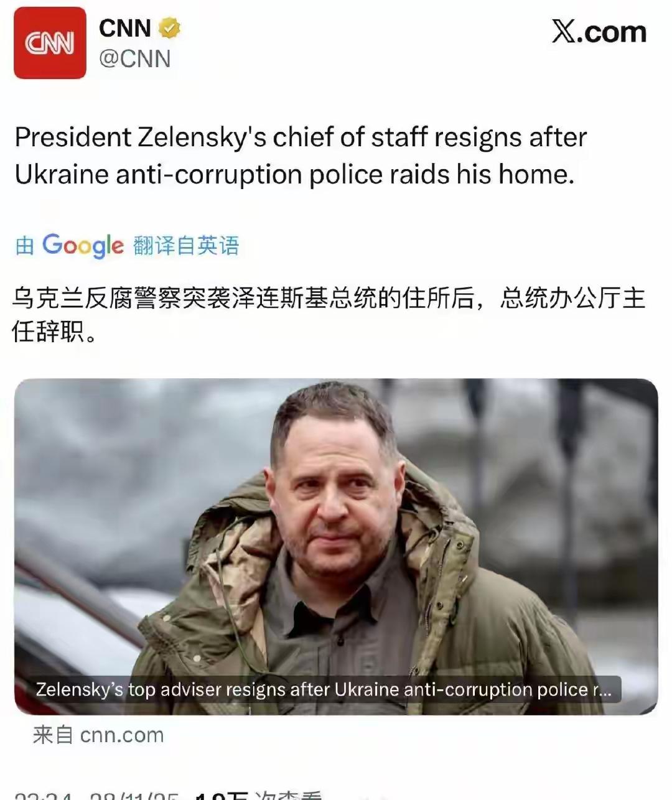672x800 pixels.
Task: Click the image caption 'Zelensky's top adviser resigns'
Action: click(324, 689)
